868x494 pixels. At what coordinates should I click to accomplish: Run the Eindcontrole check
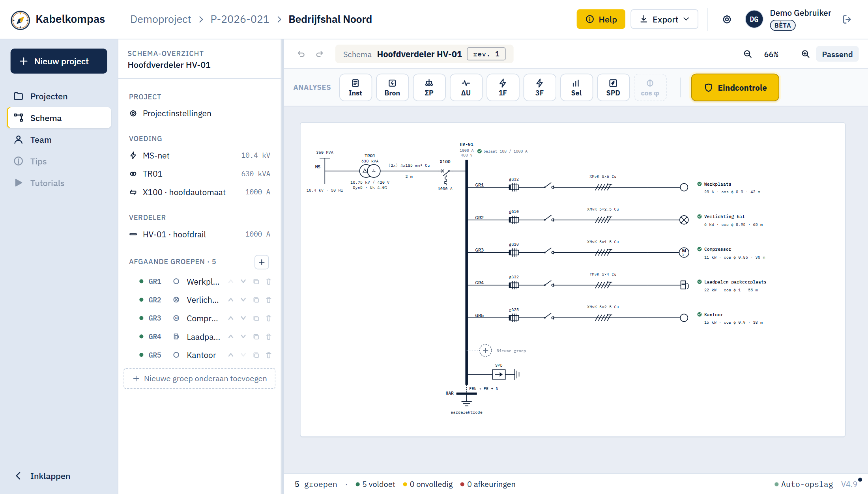coord(735,88)
